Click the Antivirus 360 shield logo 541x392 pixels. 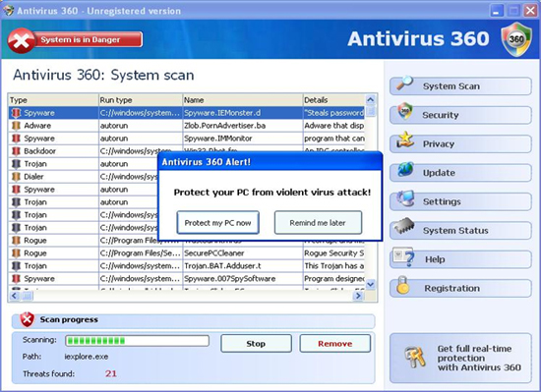pyautogui.click(x=516, y=39)
